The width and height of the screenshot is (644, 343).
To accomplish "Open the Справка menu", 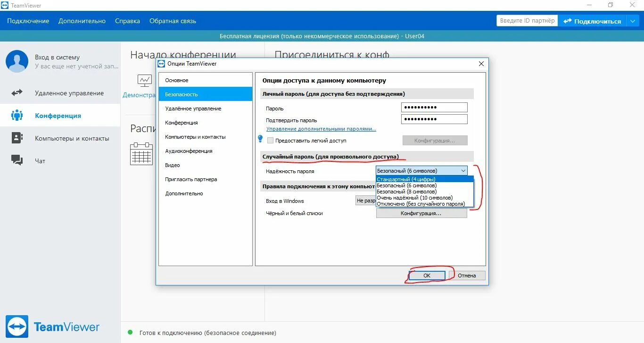I will click(x=127, y=21).
